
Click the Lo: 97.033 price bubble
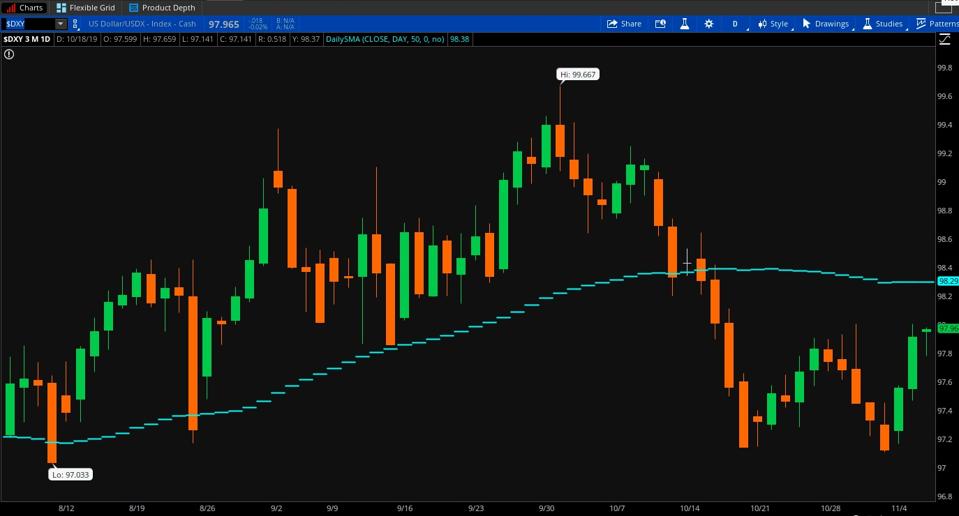[70, 474]
